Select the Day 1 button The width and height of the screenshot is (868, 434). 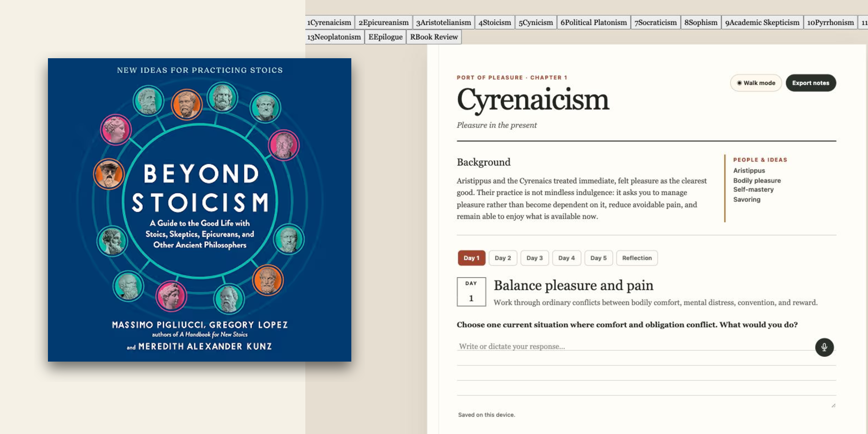point(472,258)
